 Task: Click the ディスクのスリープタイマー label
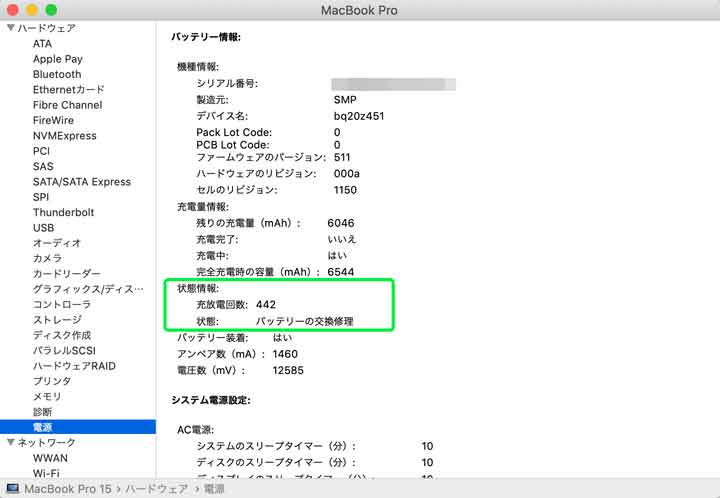pyautogui.click(x=276, y=462)
